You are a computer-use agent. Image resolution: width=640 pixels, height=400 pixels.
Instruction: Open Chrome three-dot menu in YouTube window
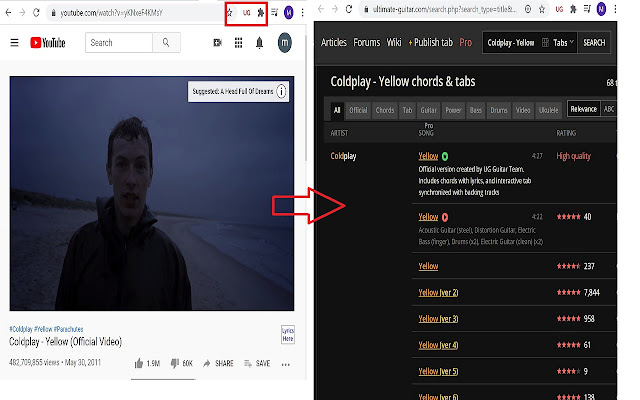302,13
